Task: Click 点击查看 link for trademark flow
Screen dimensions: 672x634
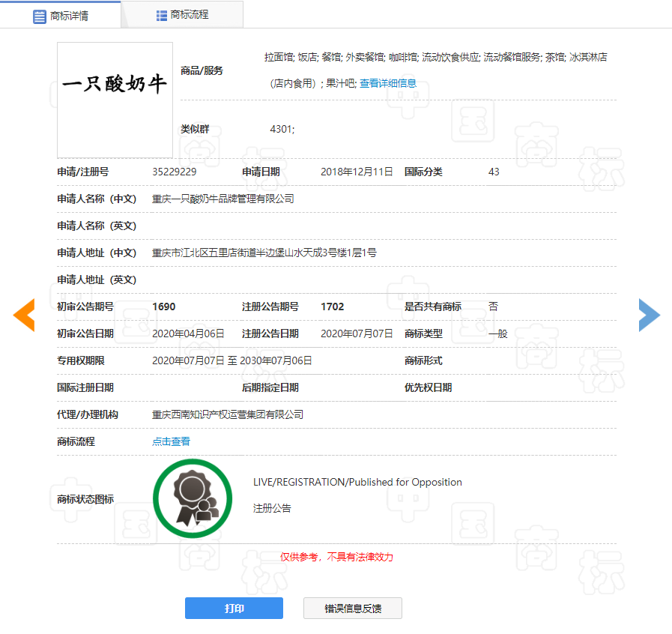Action: click(x=171, y=441)
